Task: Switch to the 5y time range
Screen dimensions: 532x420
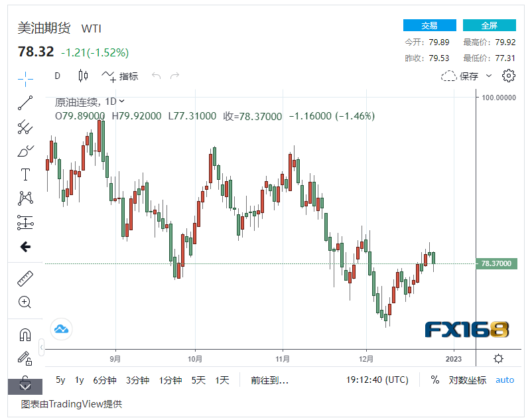Action: click(x=60, y=380)
